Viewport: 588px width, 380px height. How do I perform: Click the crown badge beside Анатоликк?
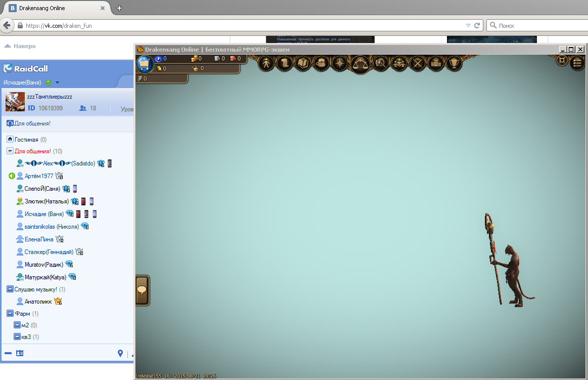(58, 301)
